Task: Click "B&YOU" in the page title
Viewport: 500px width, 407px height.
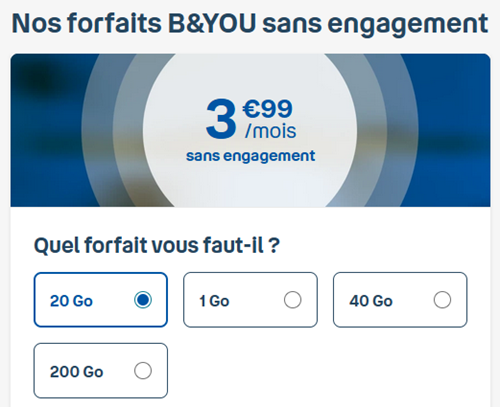Action: point(212,23)
